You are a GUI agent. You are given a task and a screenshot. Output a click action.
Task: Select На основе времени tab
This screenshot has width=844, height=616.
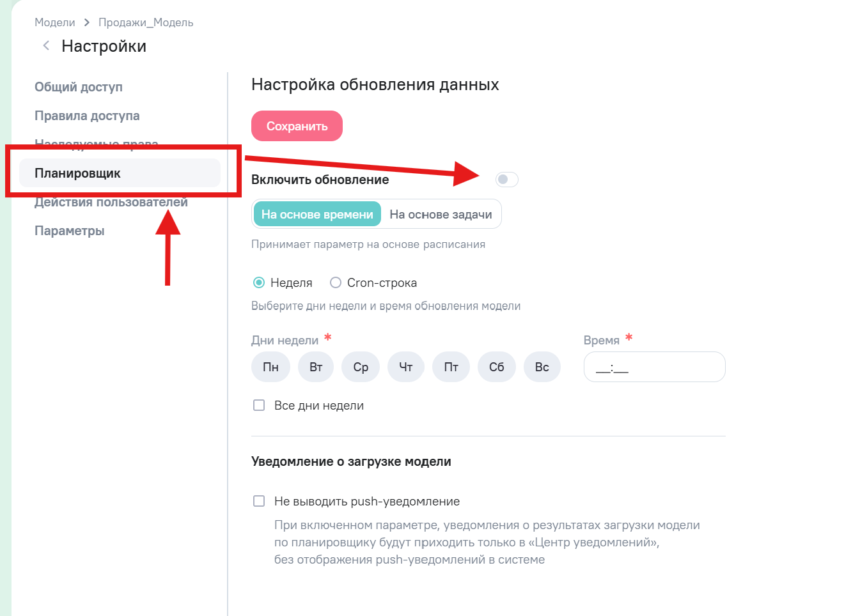click(317, 214)
